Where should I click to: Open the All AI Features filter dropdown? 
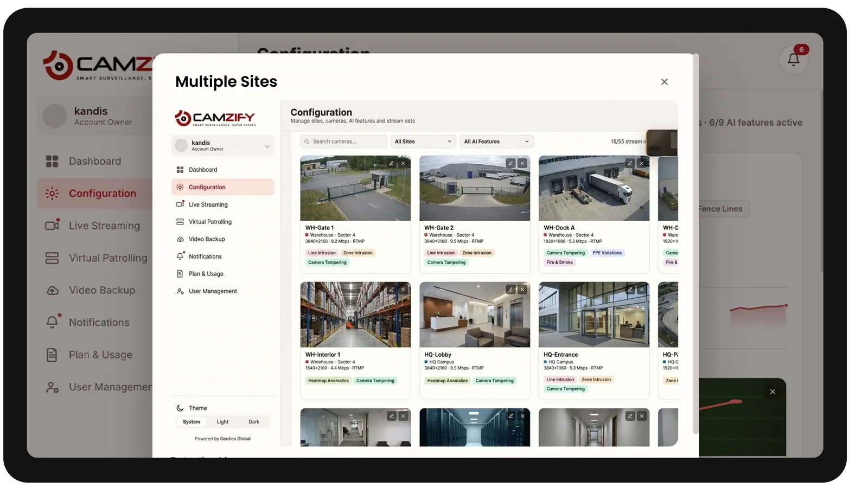tap(496, 142)
